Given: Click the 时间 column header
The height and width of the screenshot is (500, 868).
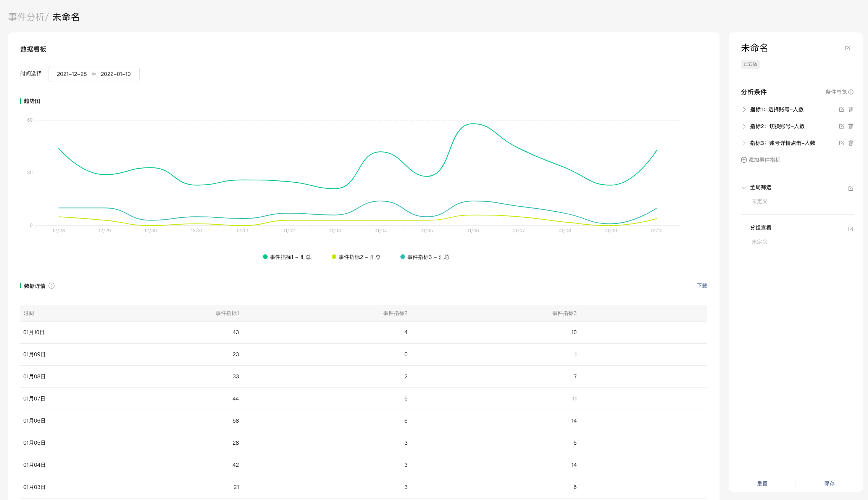Looking at the screenshot, I should tap(29, 313).
